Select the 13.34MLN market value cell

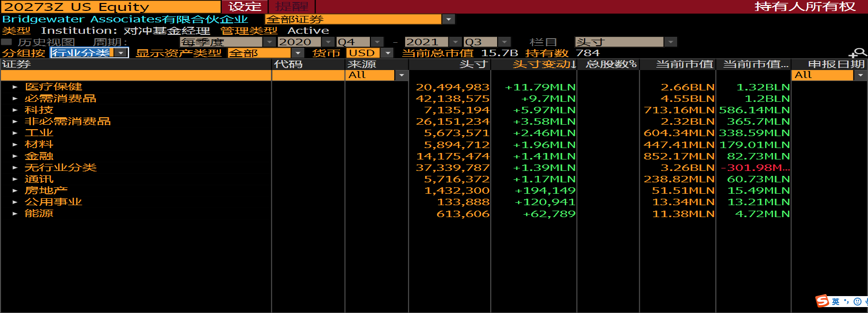click(x=684, y=202)
